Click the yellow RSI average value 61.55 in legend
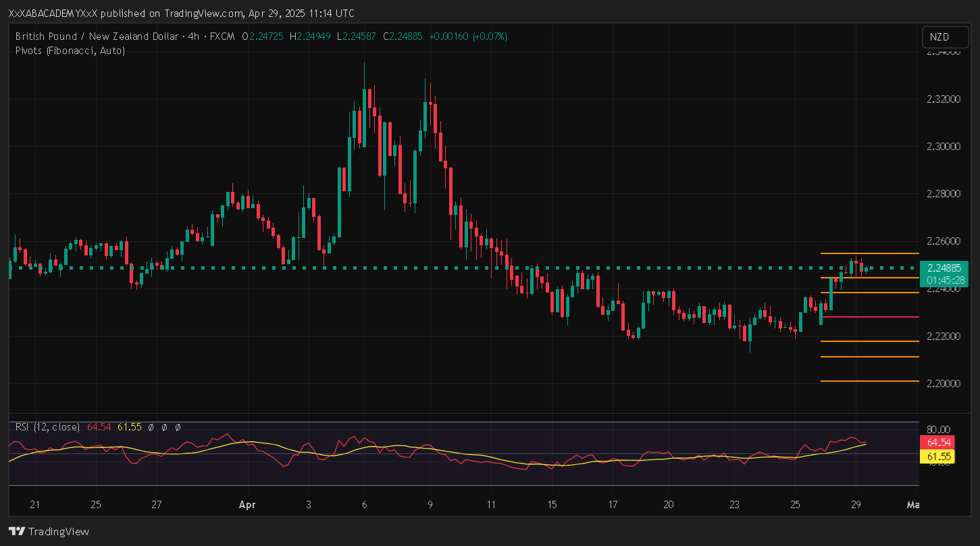 [x=130, y=427]
